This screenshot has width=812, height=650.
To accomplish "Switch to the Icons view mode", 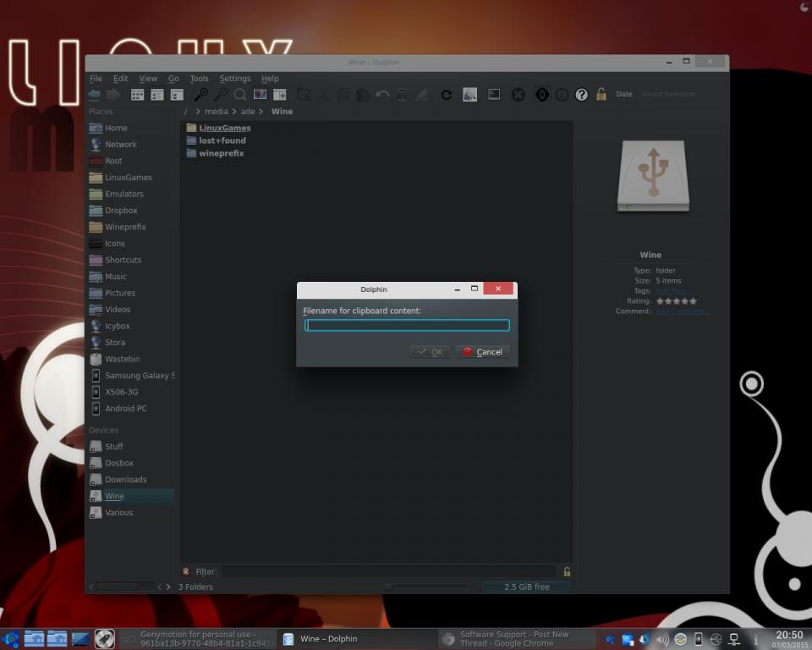I will pos(137,95).
